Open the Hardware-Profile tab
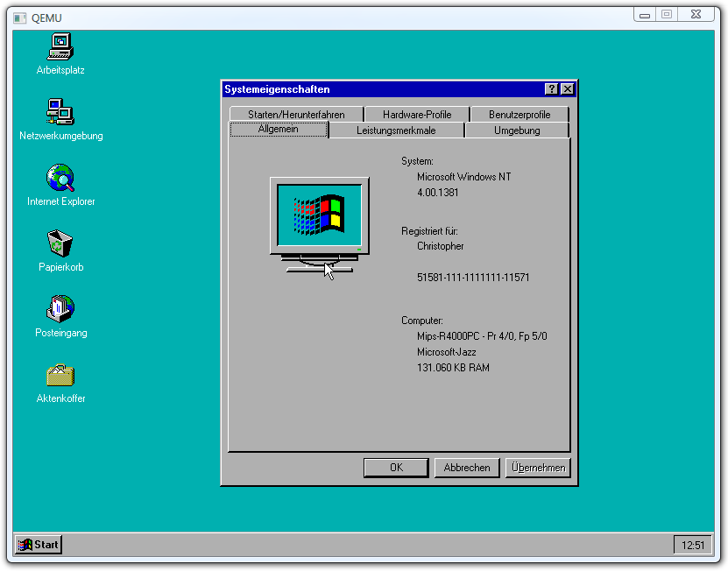The width and height of the screenshot is (728, 571). coord(417,115)
